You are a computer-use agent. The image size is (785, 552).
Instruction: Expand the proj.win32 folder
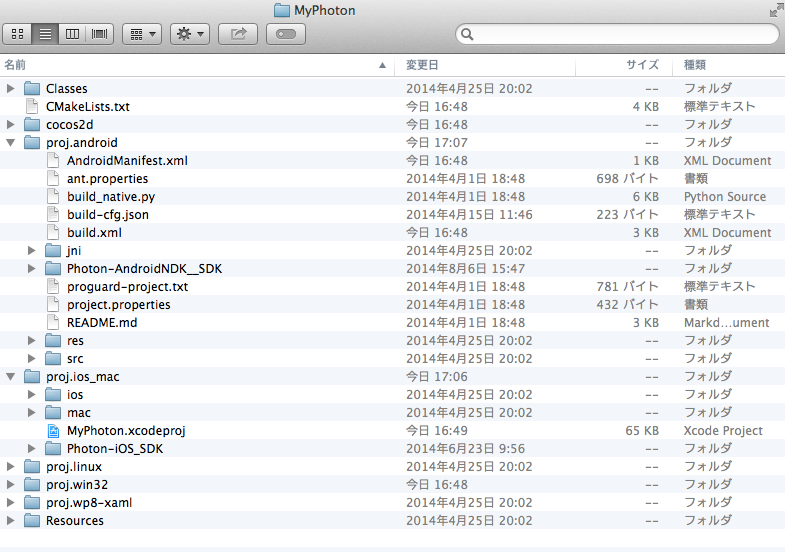11,485
